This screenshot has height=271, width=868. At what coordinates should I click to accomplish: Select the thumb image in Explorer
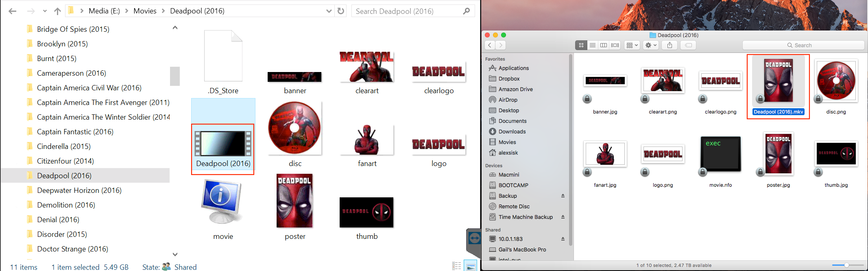366,219
